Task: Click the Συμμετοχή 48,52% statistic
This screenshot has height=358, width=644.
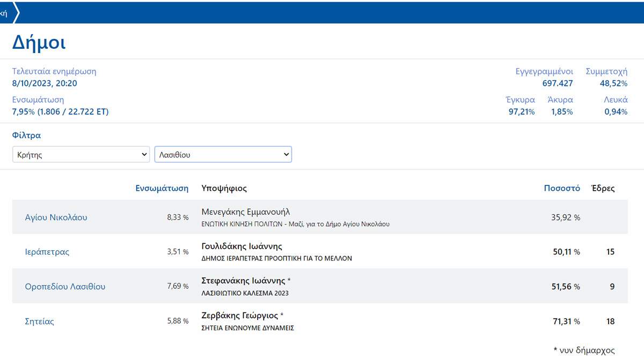Action: pyautogui.click(x=606, y=77)
